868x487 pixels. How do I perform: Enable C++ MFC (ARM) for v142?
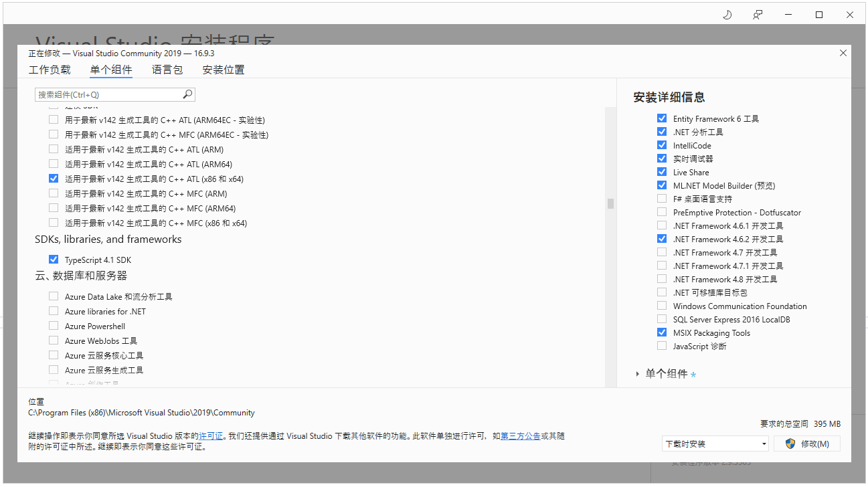(x=54, y=193)
